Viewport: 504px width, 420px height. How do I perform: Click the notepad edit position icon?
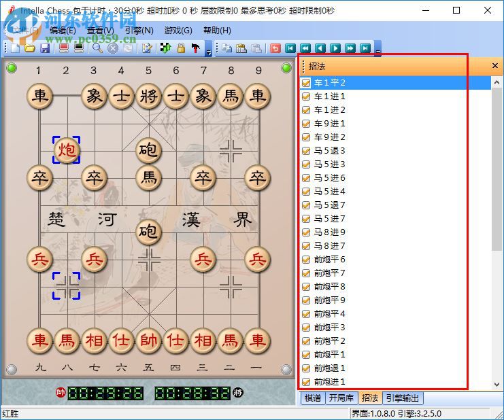pos(147,48)
